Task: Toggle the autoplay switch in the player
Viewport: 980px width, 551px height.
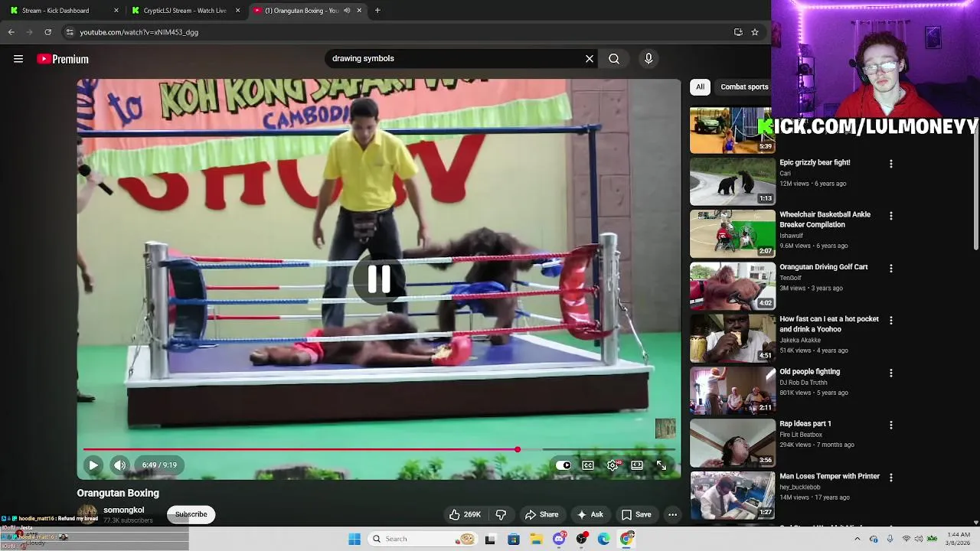Action: point(563,465)
